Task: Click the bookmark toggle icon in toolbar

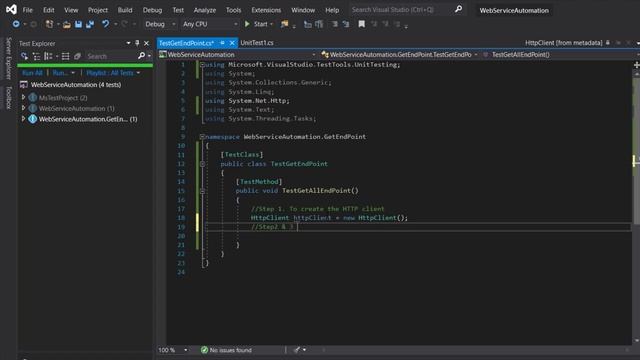Action: coord(362,24)
